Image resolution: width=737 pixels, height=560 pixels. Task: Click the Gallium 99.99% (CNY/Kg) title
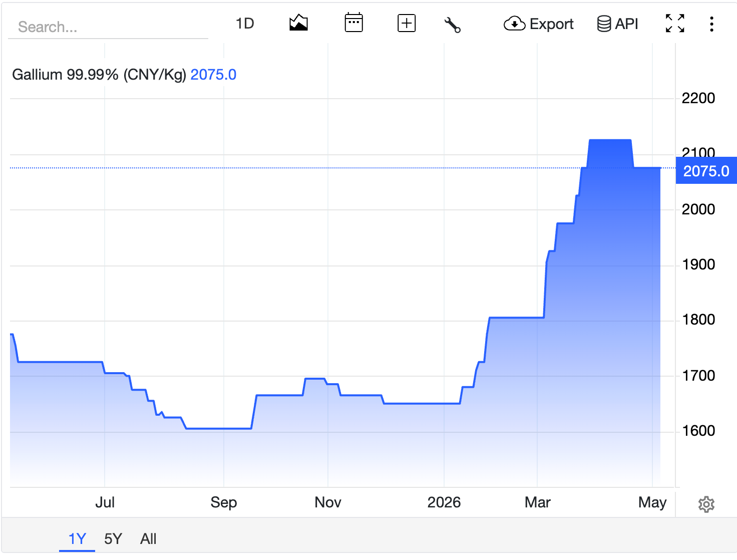click(99, 75)
